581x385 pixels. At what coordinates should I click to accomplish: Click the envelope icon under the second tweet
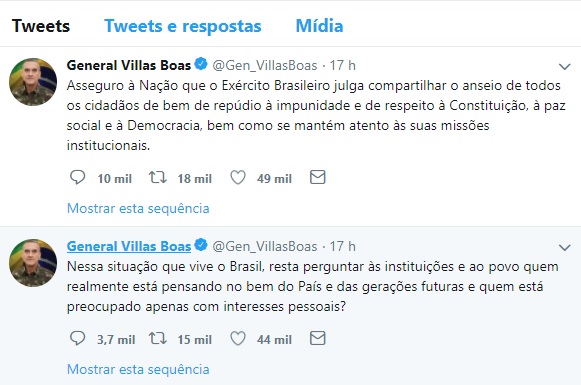318,338
